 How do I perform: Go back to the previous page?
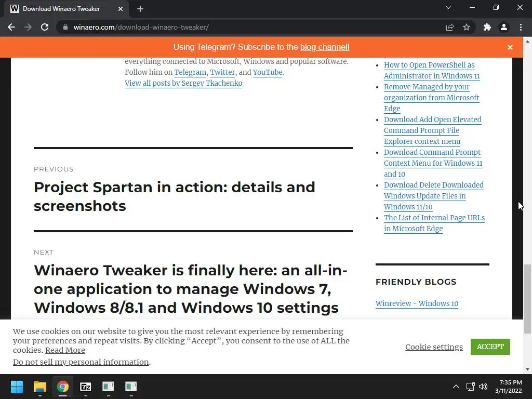coord(11,27)
